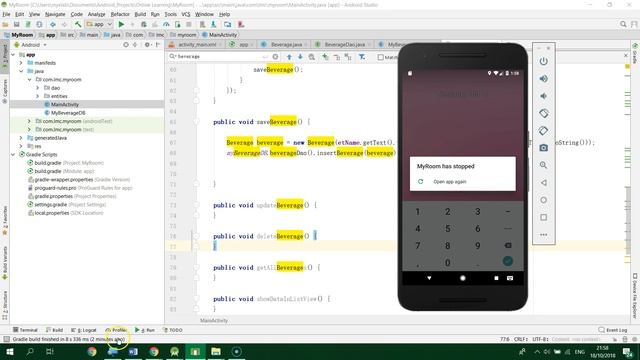This screenshot has height=360, width=640.
Task: Click the scroll-from-source target icon in Project panel
Action: [126, 44]
